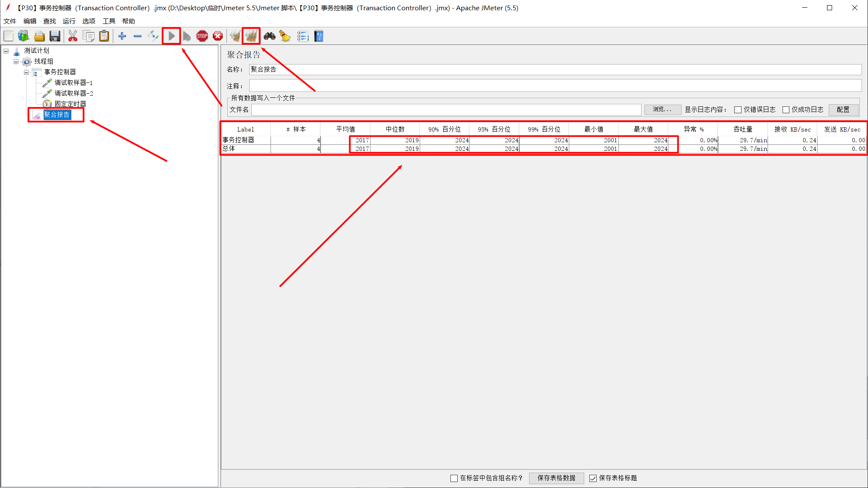Click the Toggle enable/disable icon
The width and height of the screenshot is (868, 488).
(153, 36)
